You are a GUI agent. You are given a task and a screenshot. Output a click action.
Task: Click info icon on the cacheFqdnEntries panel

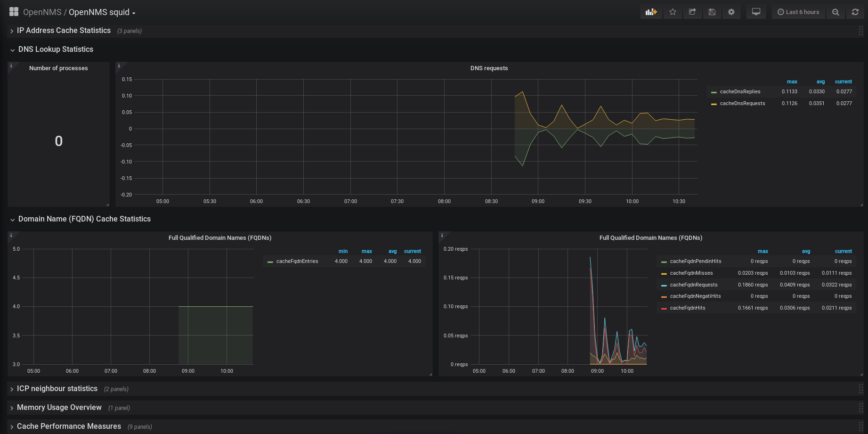click(x=11, y=235)
